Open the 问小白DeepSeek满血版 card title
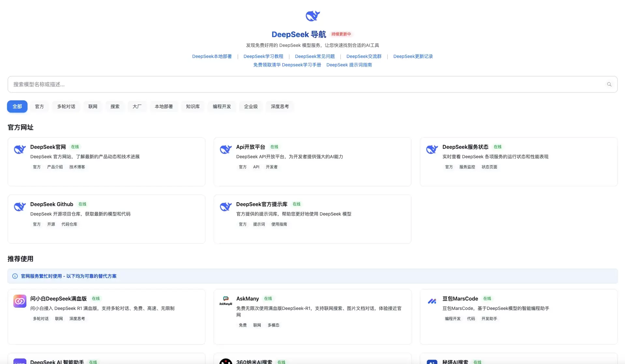 (58, 299)
